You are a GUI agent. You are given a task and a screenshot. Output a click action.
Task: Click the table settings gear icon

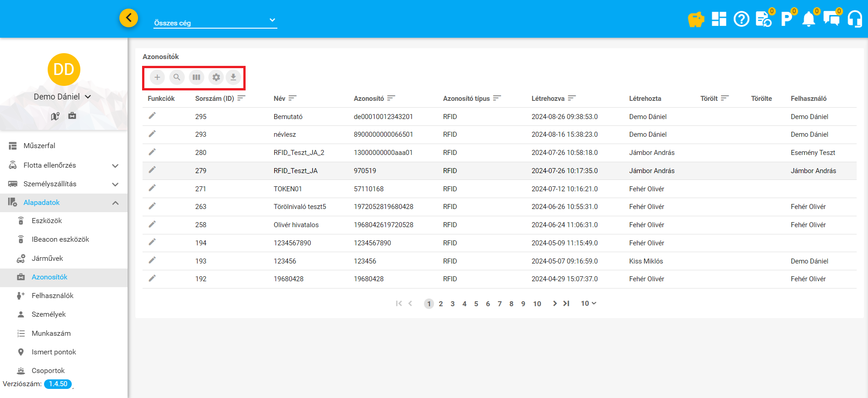[x=216, y=77]
